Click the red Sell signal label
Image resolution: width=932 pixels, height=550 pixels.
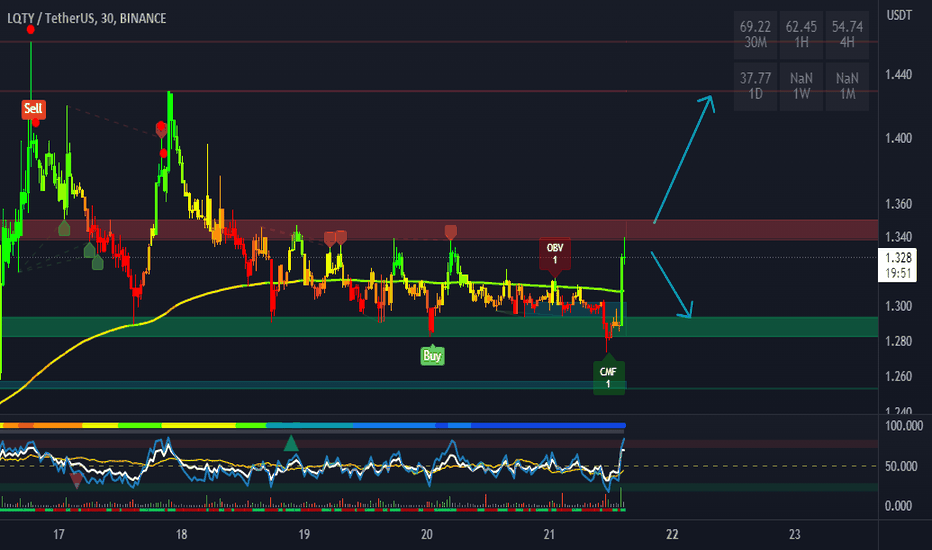coord(33,109)
